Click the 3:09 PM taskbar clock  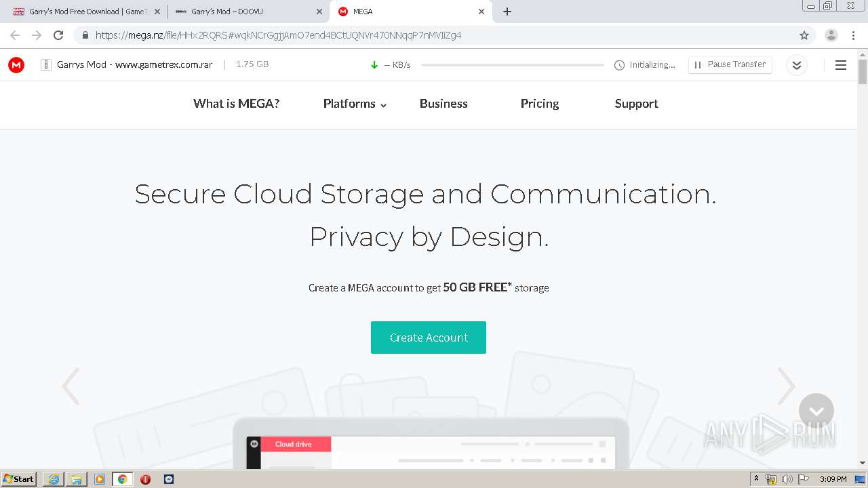[x=833, y=479]
